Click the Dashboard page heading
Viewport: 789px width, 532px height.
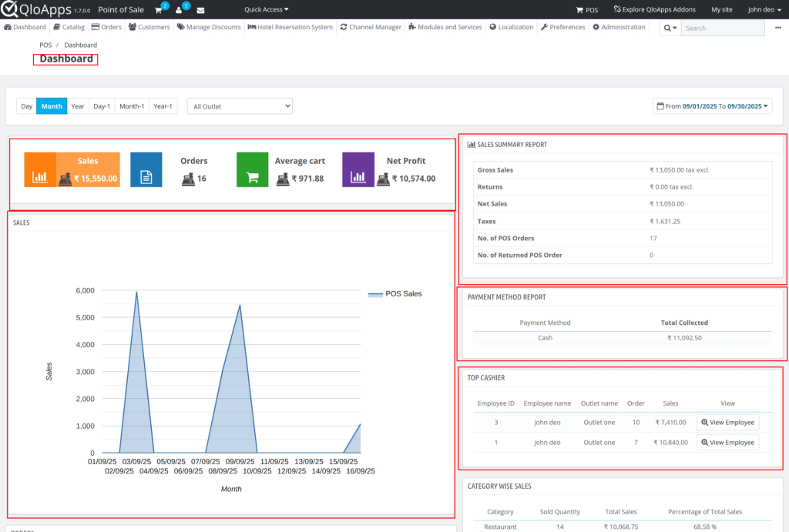66,59
